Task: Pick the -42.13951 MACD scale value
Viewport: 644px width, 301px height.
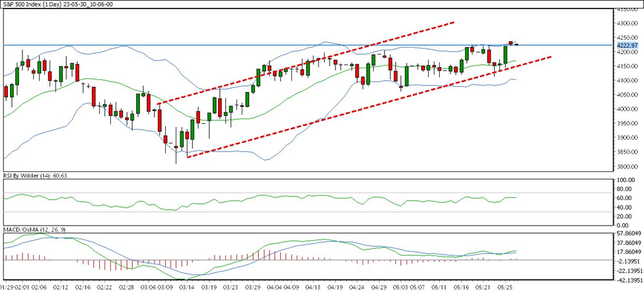Action: pos(629,281)
